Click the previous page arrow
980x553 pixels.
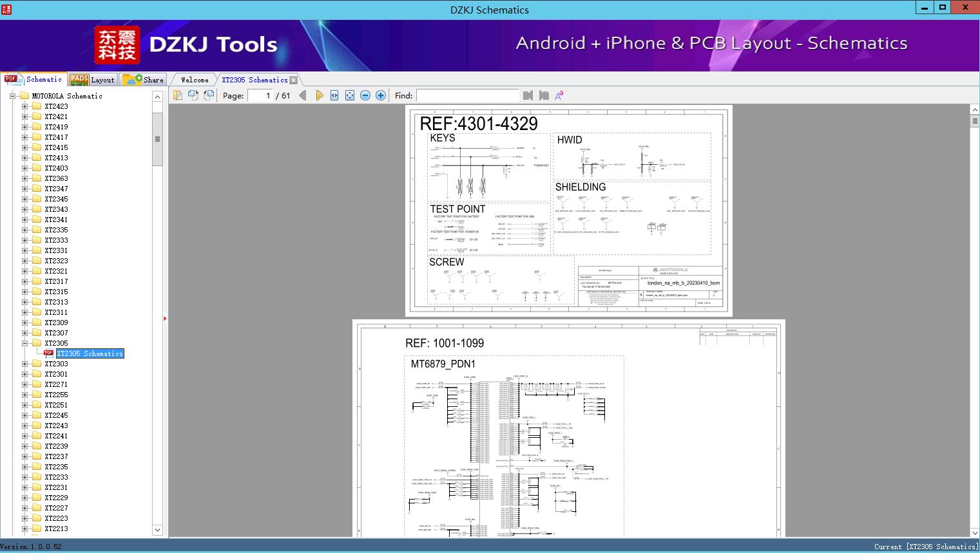(x=303, y=95)
